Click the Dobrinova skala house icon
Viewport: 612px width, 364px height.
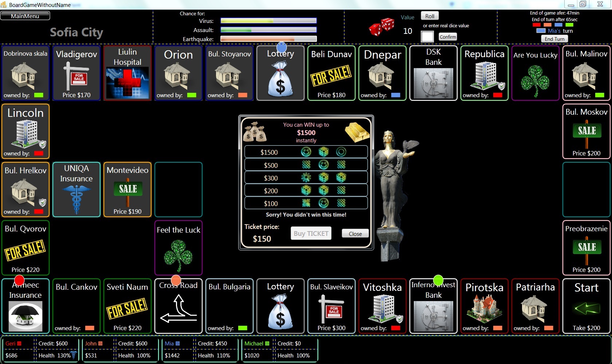(x=24, y=76)
